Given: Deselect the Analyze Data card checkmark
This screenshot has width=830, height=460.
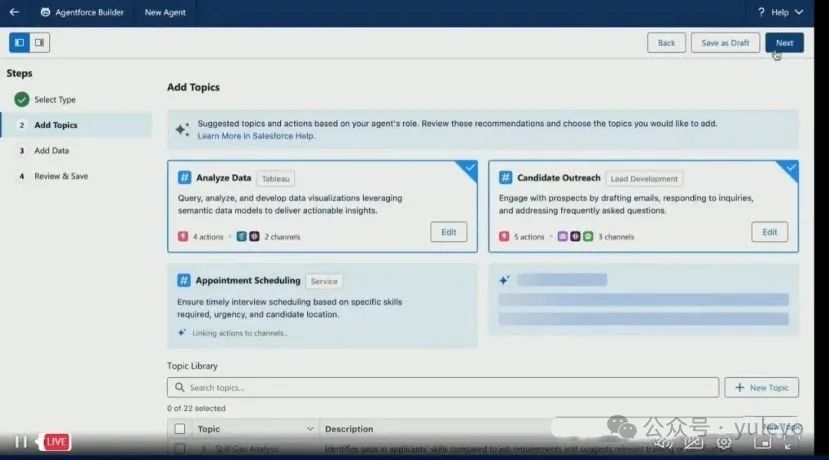Looking at the screenshot, I should [469, 168].
